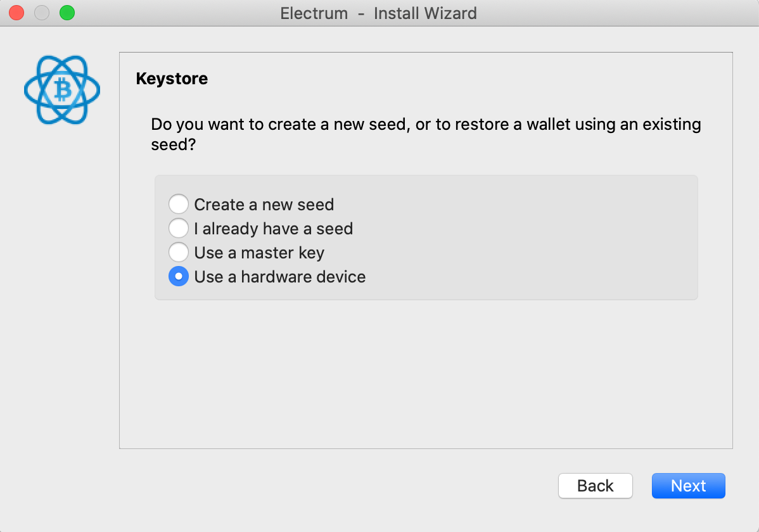Image resolution: width=759 pixels, height=532 pixels.
Task: Proceed by pressing the Next button
Action: 688,486
